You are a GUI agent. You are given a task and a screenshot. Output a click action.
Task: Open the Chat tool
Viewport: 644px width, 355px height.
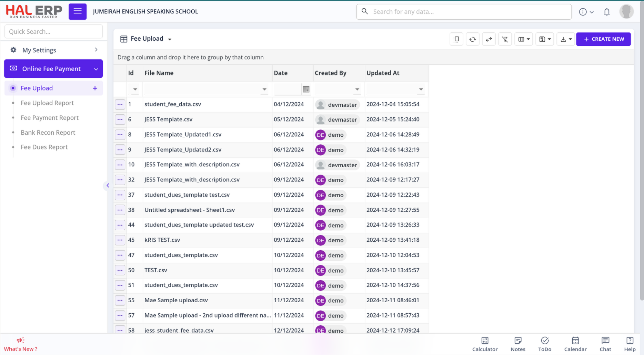pyautogui.click(x=605, y=344)
